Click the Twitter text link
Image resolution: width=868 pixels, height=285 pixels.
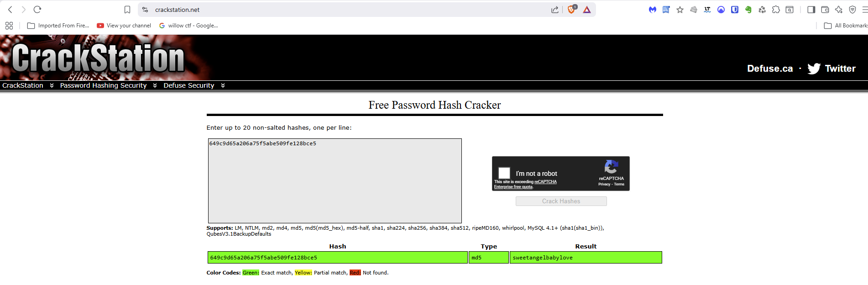(x=840, y=69)
